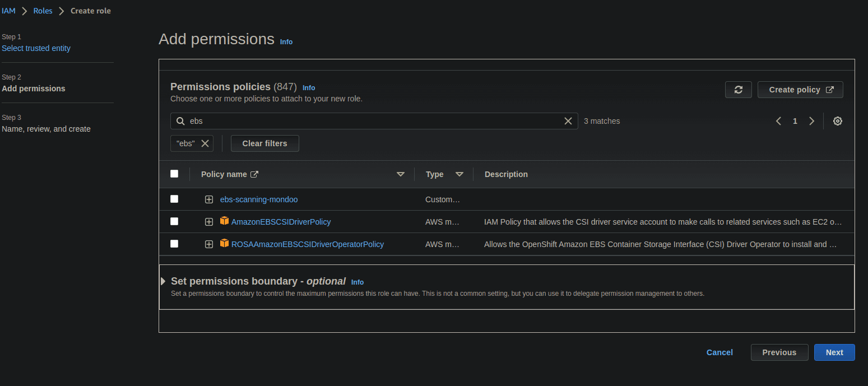Image resolution: width=868 pixels, height=386 pixels.
Task: Select the ebs-scanning-mondoo policy checkbox
Action: (174, 198)
